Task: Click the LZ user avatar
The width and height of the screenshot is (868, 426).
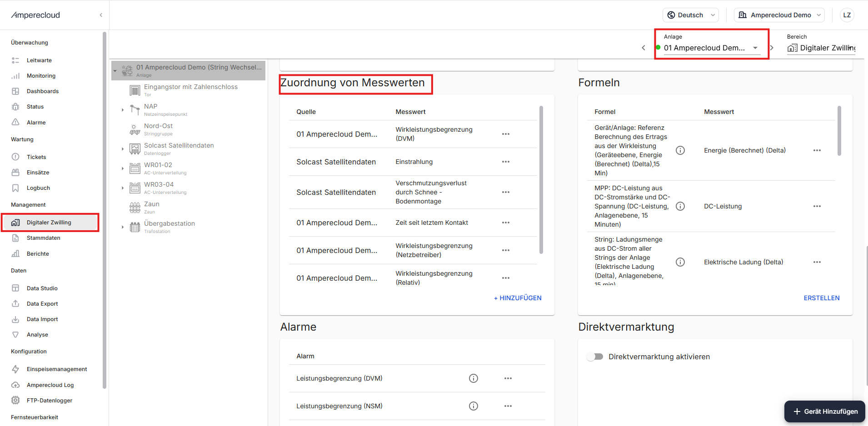Action: [847, 15]
